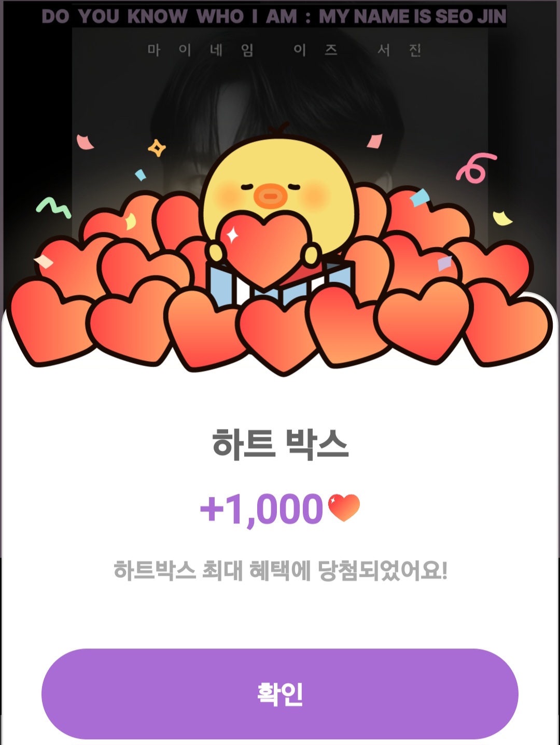Click the small heart icon beside +1,000
The width and height of the screenshot is (560, 745).
click(344, 508)
